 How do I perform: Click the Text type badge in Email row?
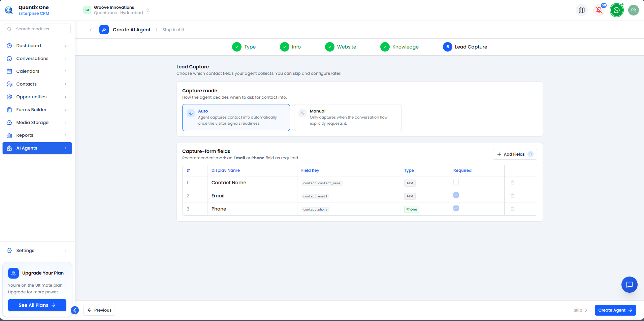[410, 196]
